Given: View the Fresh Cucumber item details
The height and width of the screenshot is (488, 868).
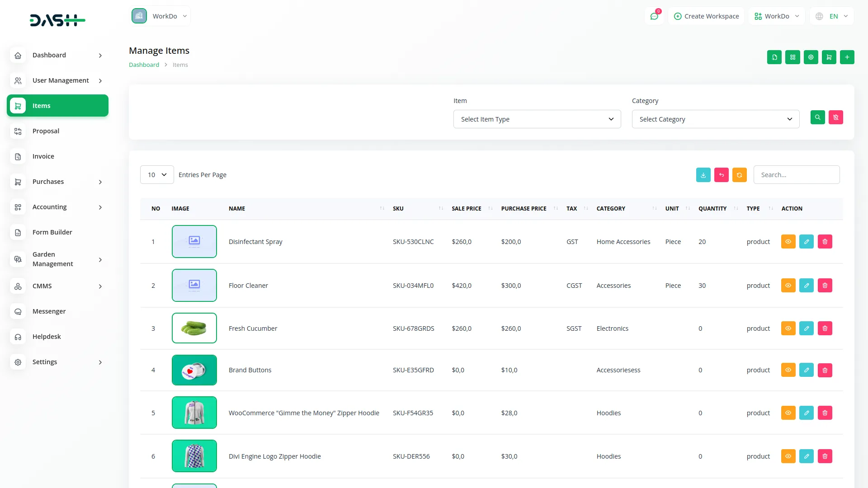Looking at the screenshot, I should pyautogui.click(x=788, y=328).
